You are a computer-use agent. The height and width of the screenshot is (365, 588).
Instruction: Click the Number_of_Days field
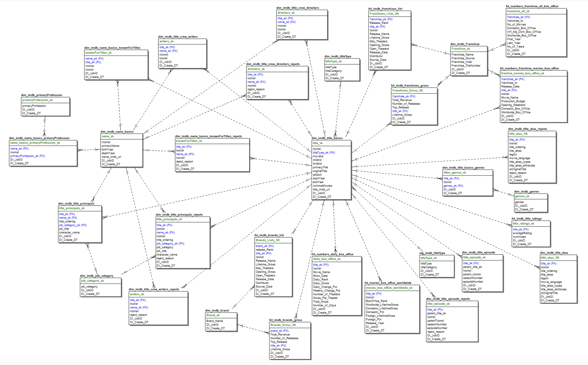click(324, 306)
